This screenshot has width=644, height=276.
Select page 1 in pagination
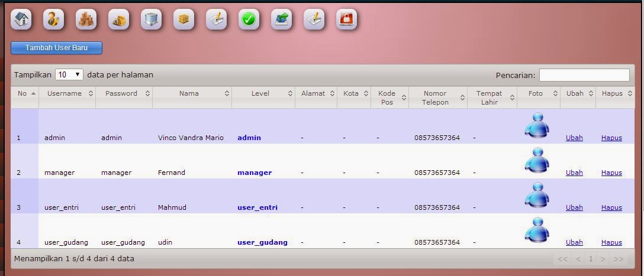point(591,259)
